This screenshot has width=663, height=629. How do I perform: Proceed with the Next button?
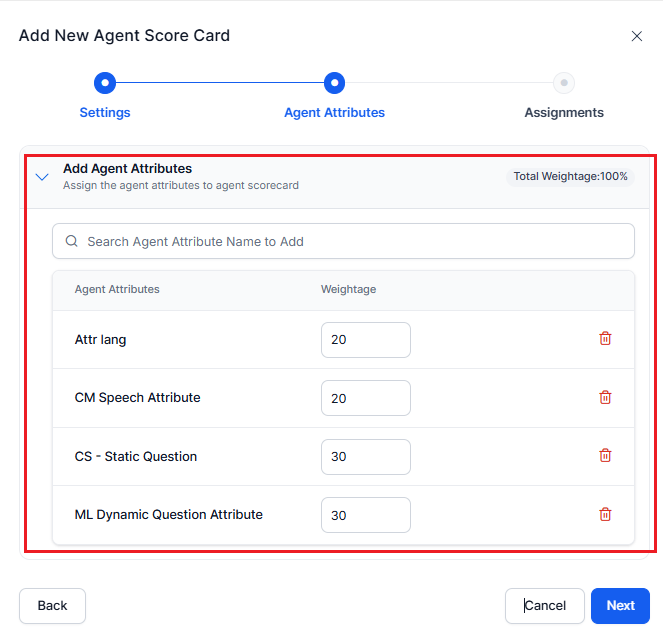pos(620,606)
